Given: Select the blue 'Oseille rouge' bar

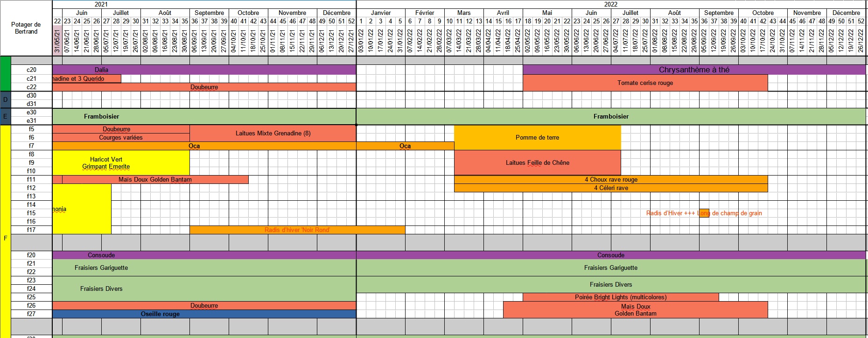Looking at the screenshot, I should (x=204, y=314).
